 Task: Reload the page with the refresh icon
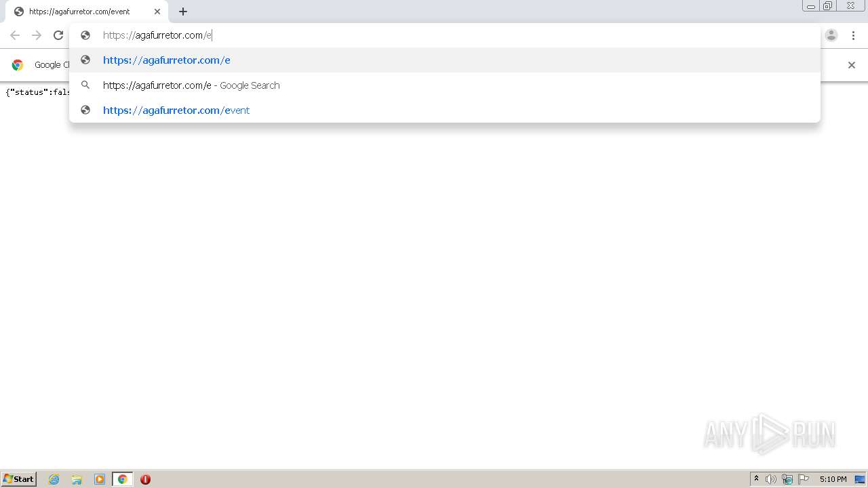tap(58, 35)
